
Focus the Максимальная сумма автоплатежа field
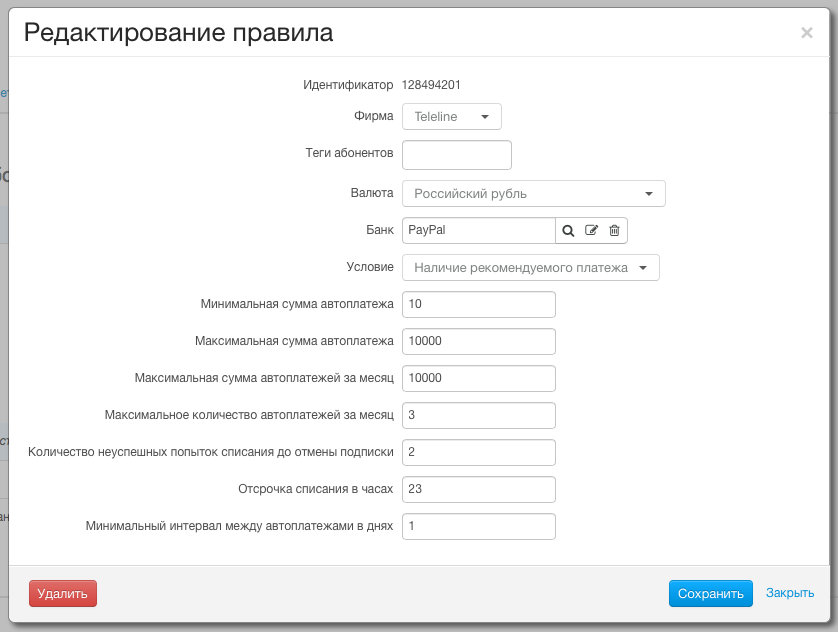[x=479, y=341]
